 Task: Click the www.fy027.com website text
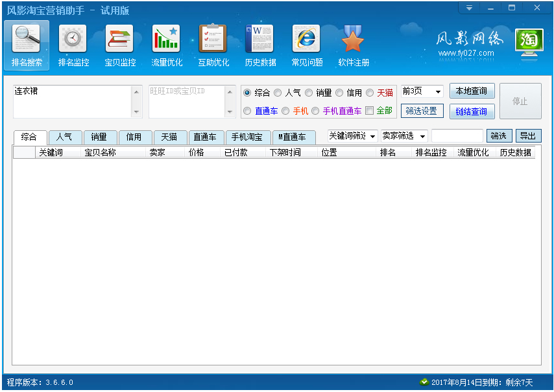pyautogui.click(x=466, y=53)
